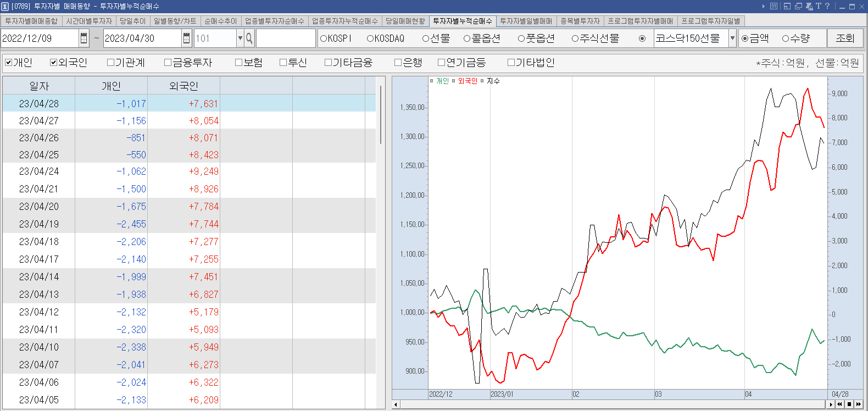
Task: Select the 주식선물 radio button
Action: (575, 38)
